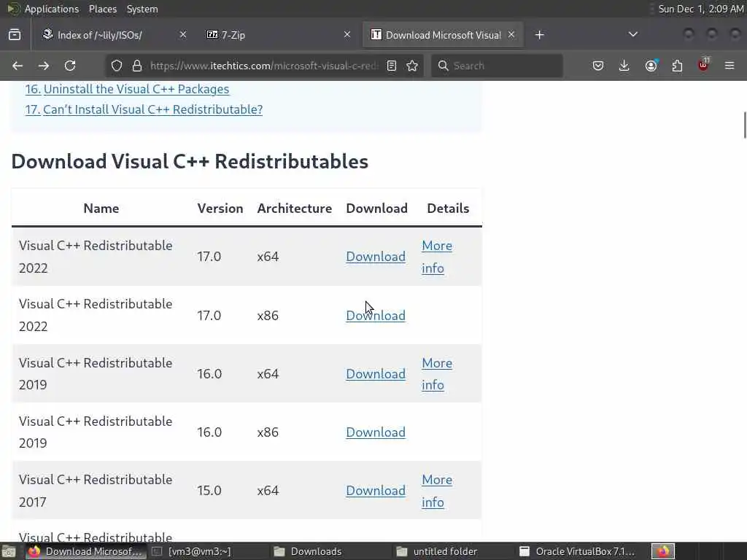This screenshot has height=560, width=747.
Task: Bookmark this page with the star
Action: click(x=413, y=66)
